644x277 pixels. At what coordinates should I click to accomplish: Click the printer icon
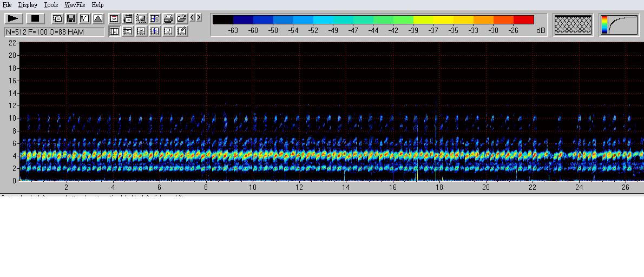click(x=168, y=18)
